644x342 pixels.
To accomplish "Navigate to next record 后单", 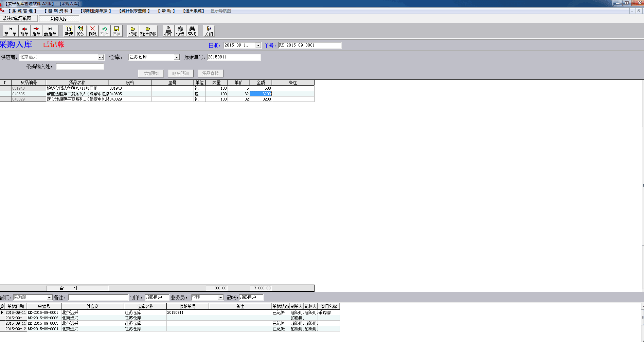I will (36, 31).
